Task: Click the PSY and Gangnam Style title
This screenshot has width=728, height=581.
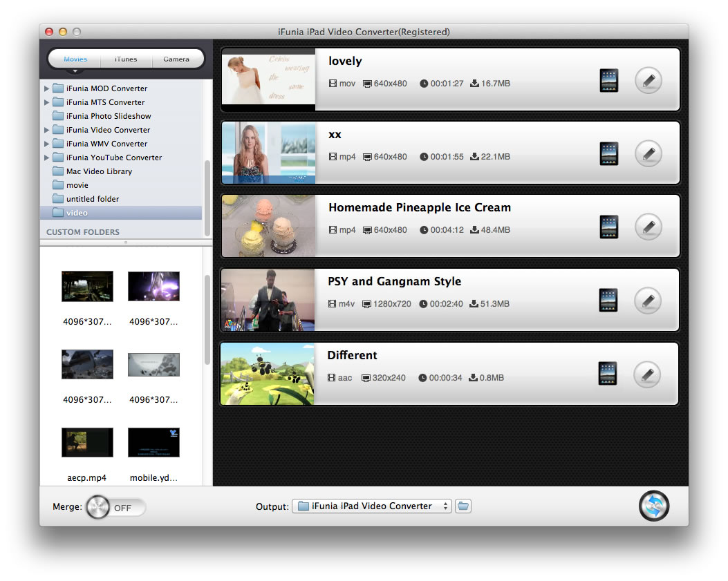Action: (394, 281)
